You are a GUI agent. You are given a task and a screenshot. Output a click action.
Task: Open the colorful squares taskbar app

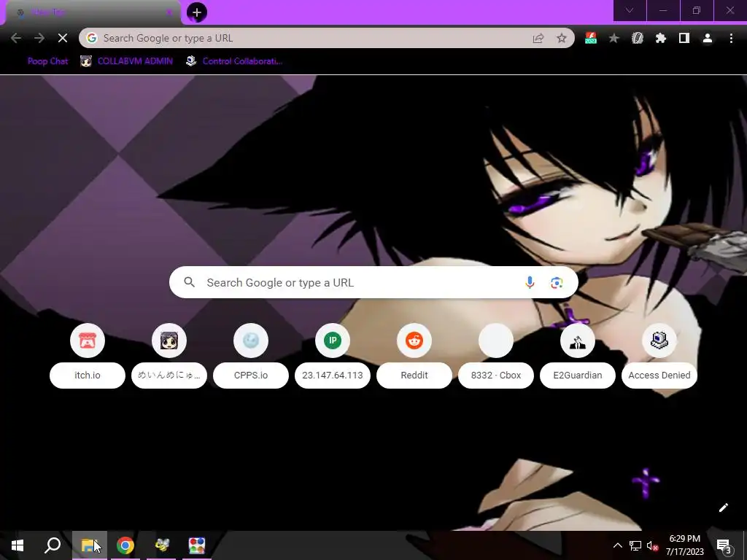[x=197, y=545]
